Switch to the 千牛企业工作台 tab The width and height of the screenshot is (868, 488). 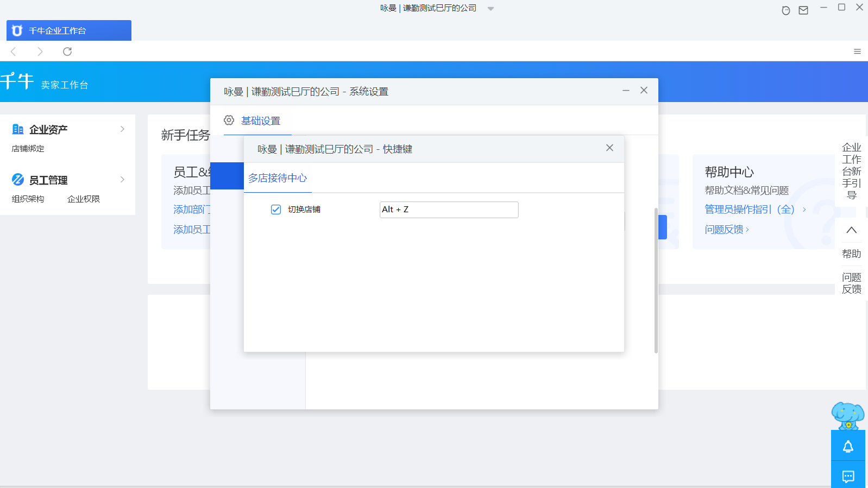pos(69,30)
